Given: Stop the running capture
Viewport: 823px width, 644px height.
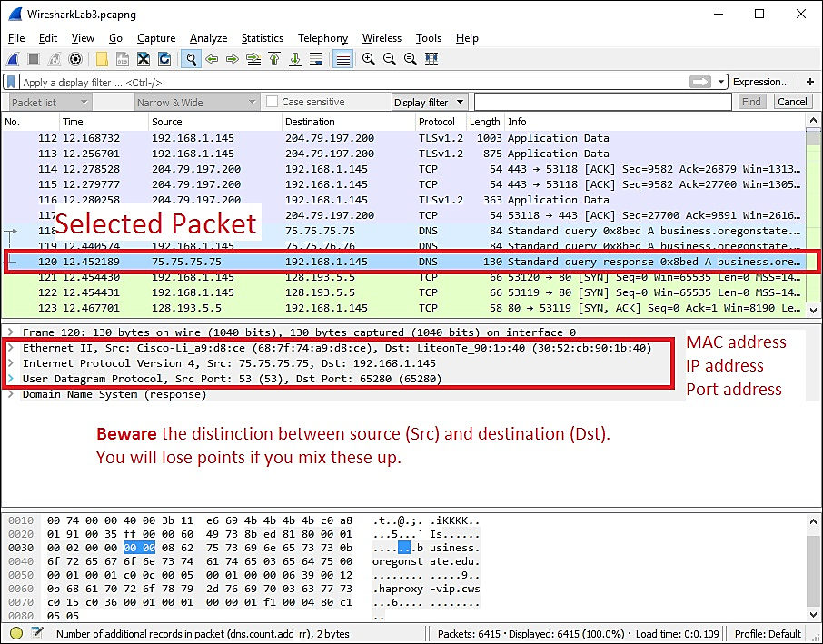Looking at the screenshot, I should click(34, 59).
